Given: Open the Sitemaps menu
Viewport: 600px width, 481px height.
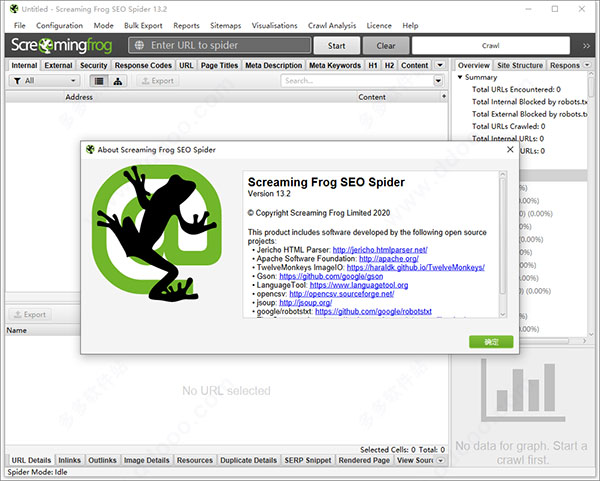Looking at the screenshot, I should tap(225, 26).
